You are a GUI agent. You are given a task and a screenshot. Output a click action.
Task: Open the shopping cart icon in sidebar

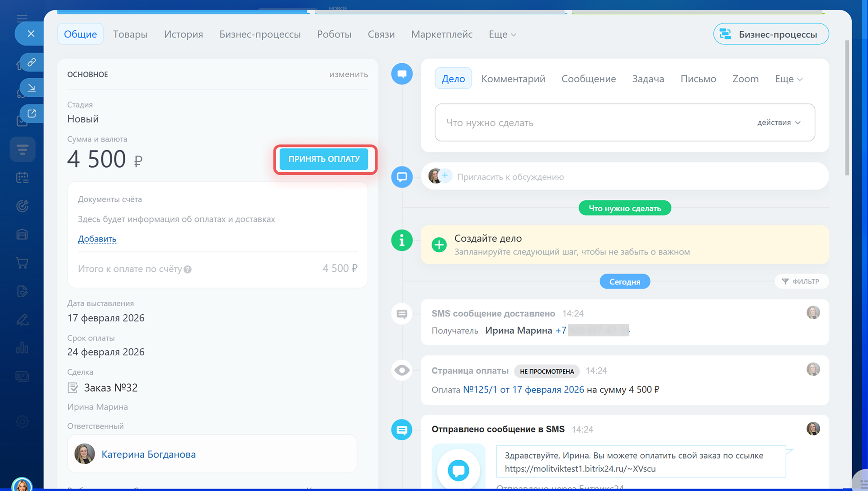(x=22, y=263)
